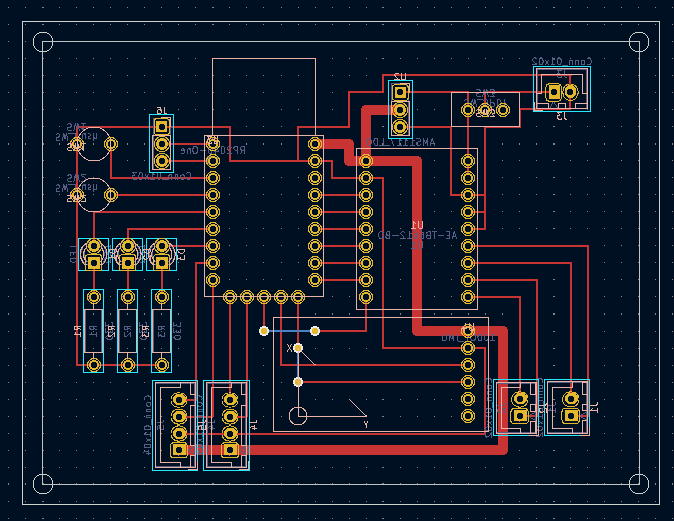Select the bottom-right corner mounting hole circle
Screen dimensions: 674x521
coord(639,484)
